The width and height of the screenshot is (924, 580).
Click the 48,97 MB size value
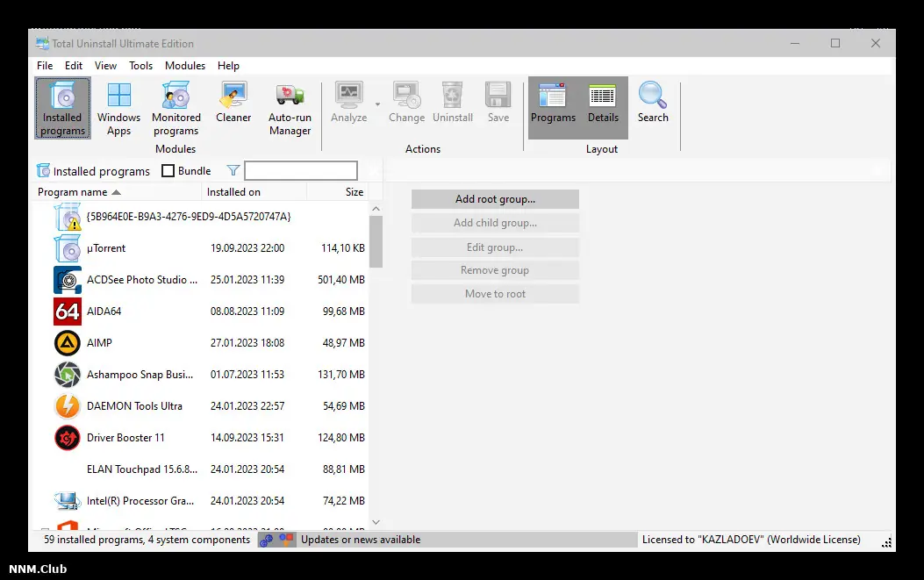tap(344, 343)
